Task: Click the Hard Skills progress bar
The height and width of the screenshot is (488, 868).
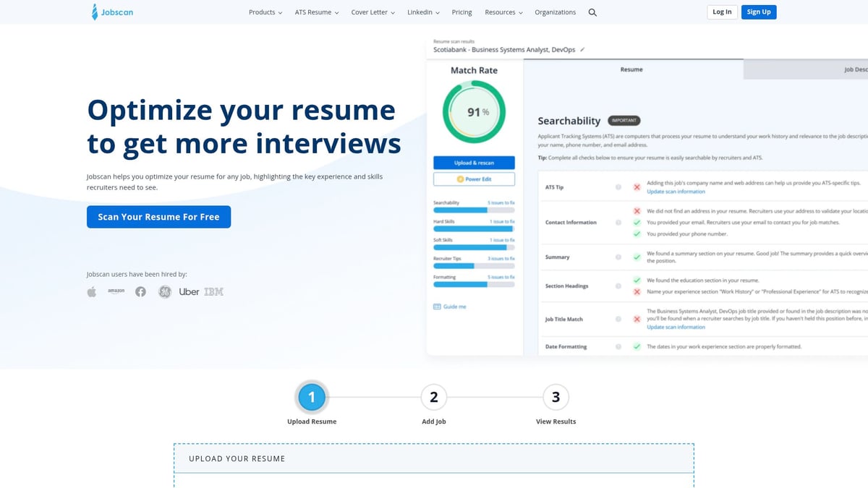Action: point(474,228)
